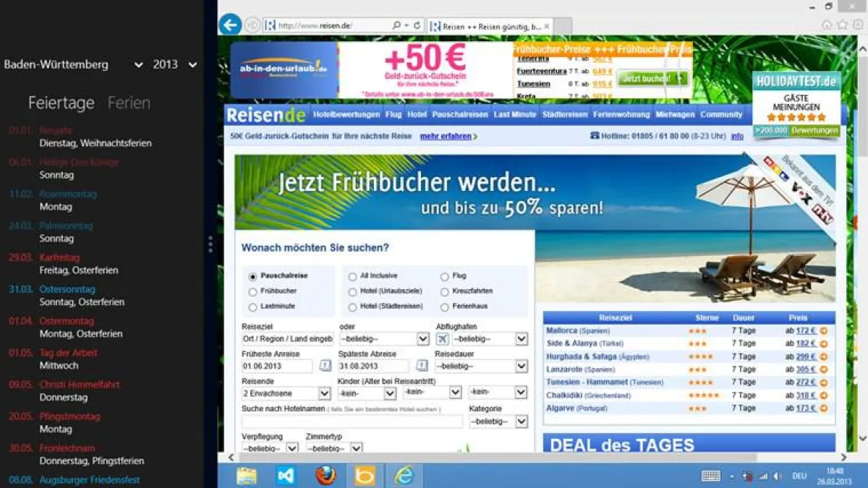This screenshot has height=488, width=868.
Task: Choose the Kreuzfahrten radio option
Action: pos(443,292)
